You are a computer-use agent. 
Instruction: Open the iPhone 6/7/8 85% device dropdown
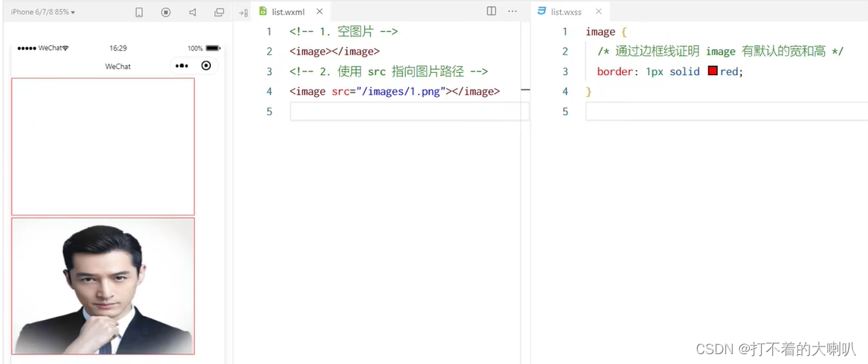[x=43, y=11]
